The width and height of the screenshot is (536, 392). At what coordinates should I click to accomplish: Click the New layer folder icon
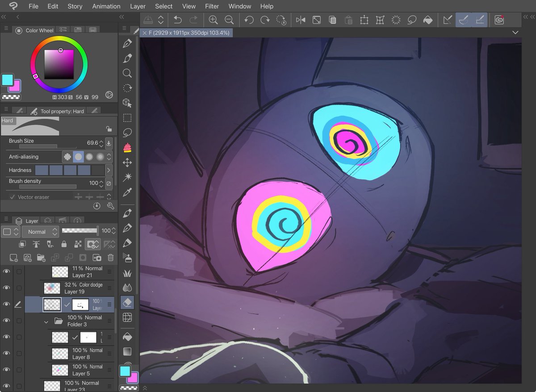[x=41, y=258]
